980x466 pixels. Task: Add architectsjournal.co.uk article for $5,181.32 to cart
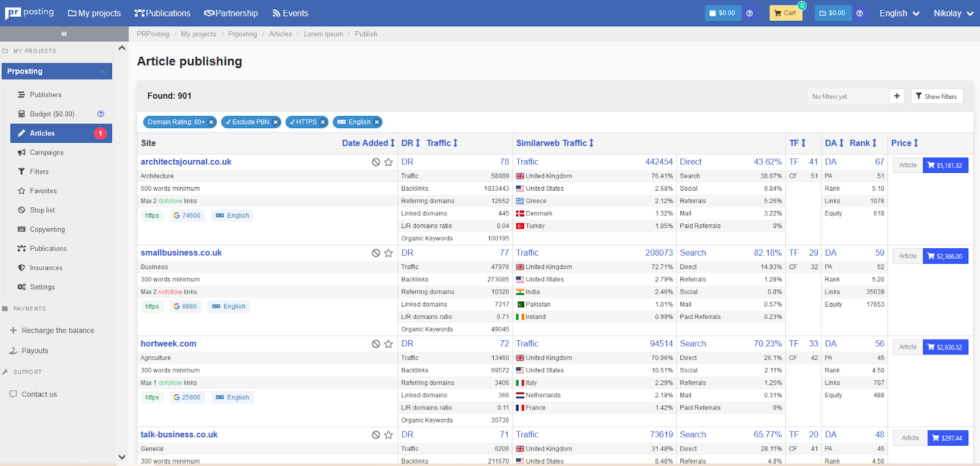tap(945, 166)
